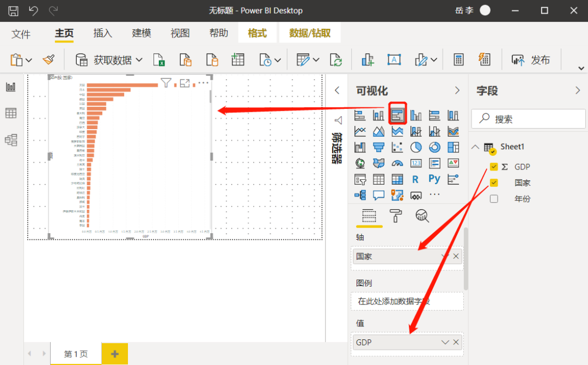Switch to data view in left sidebar
Viewport: 588px width, 365px height.
11,113
